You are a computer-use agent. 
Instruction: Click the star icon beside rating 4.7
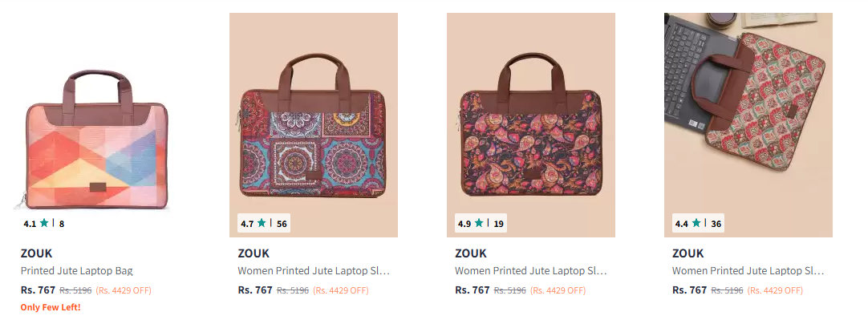click(262, 223)
